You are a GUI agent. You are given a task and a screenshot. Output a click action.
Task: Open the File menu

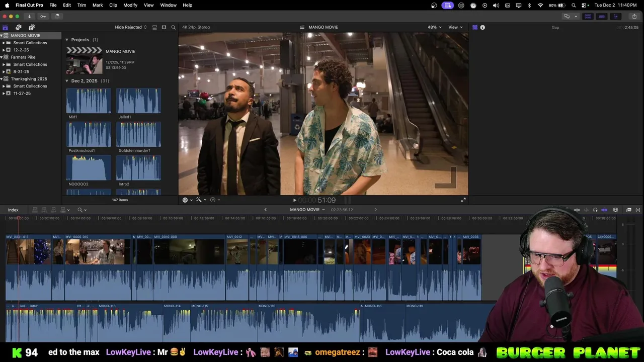coord(53,5)
